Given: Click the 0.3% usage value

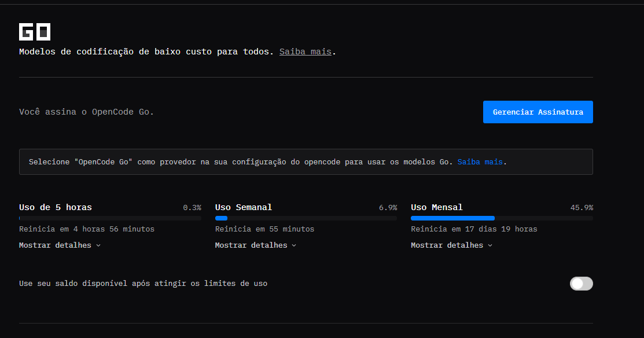Looking at the screenshot, I should 192,207.
